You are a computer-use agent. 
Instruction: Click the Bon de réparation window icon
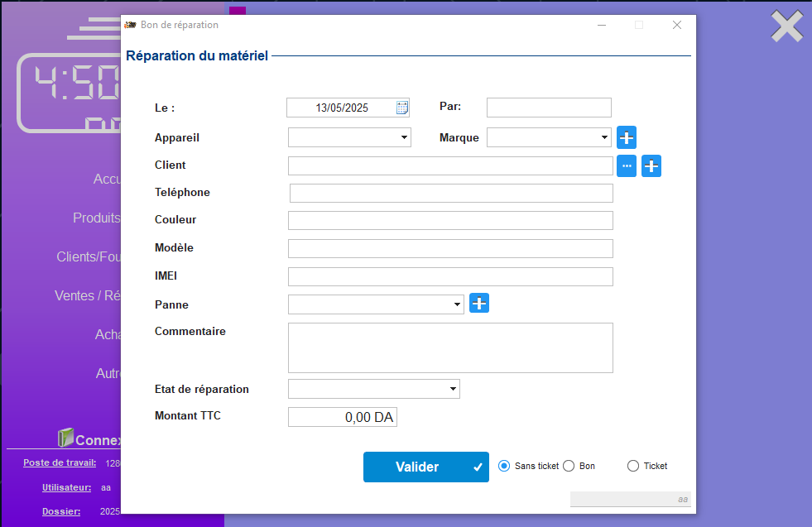pyautogui.click(x=130, y=25)
